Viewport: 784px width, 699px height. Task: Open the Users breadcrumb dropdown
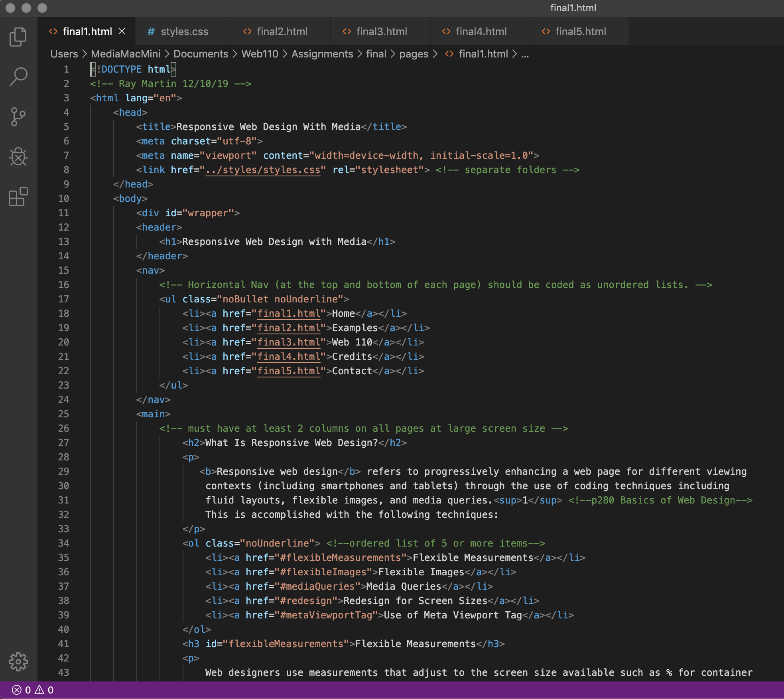pyautogui.click(x=64, y=54)
